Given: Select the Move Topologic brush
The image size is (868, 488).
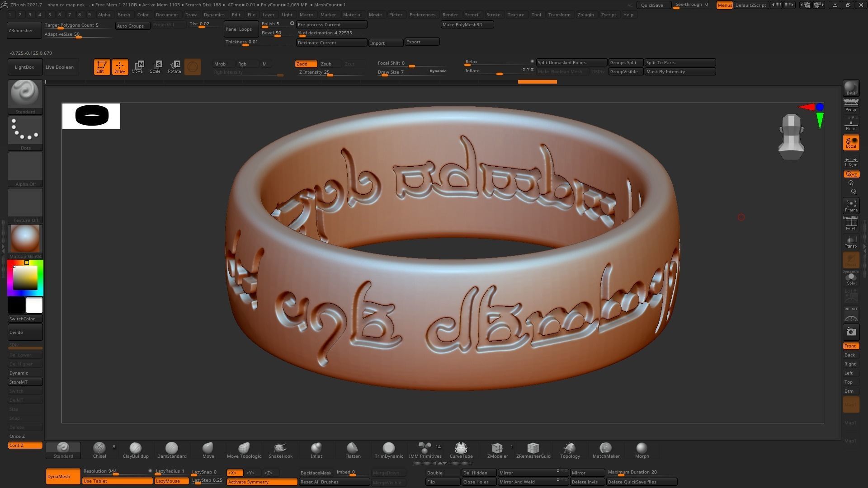Looking at the screenshot, I should pos(244,450).
